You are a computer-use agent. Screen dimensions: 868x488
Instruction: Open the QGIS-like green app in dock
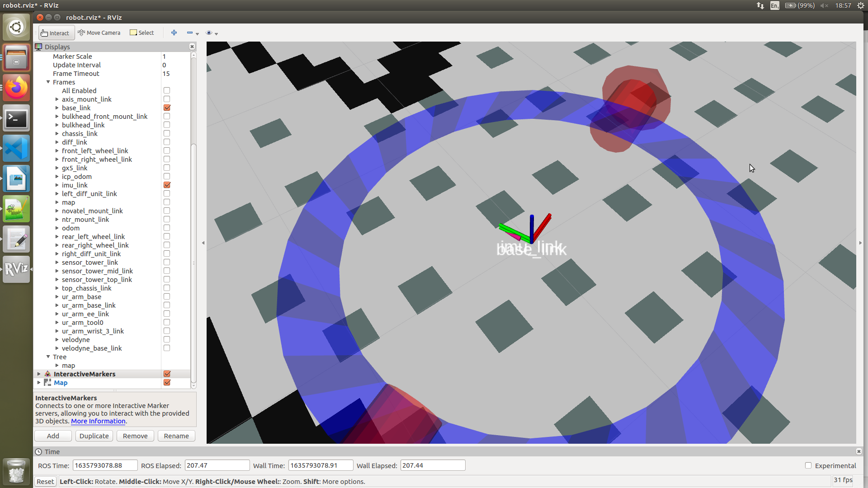[x=16, y=209]
